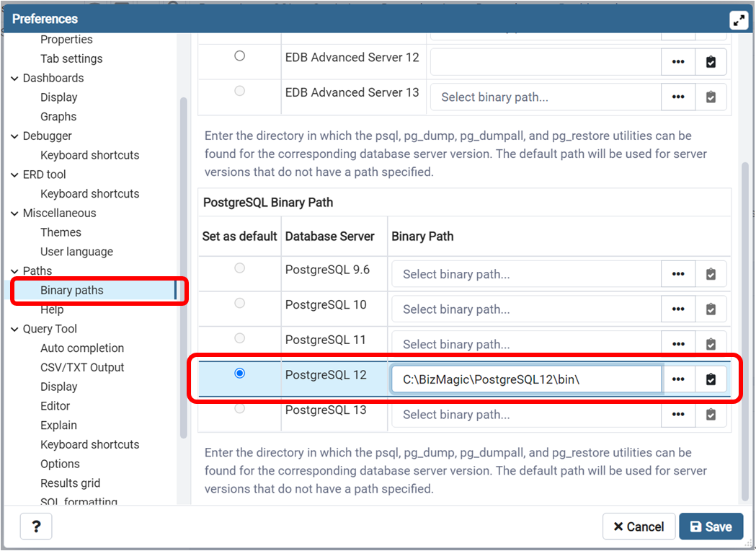Click browse (…) button for PostgreSQL 13
The width and height of the screenshot is (756, 551).
pyautogui.click(x=678, y=415)
